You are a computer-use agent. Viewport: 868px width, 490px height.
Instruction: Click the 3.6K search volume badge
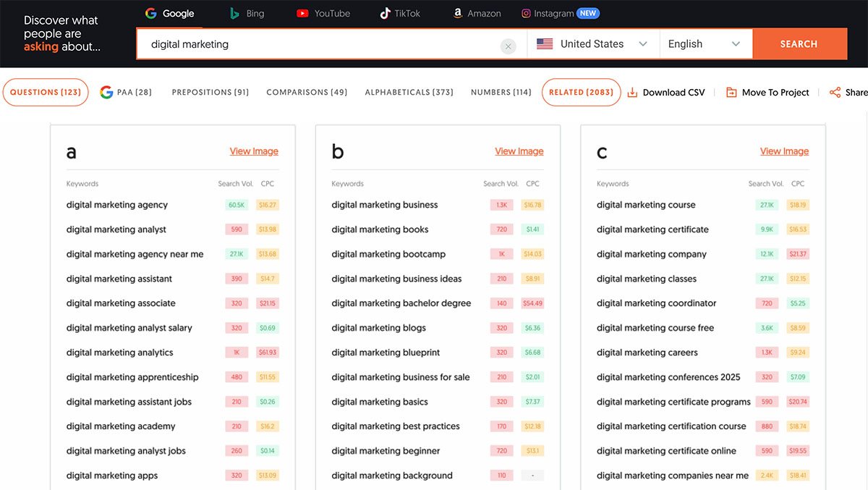(767, 328)
